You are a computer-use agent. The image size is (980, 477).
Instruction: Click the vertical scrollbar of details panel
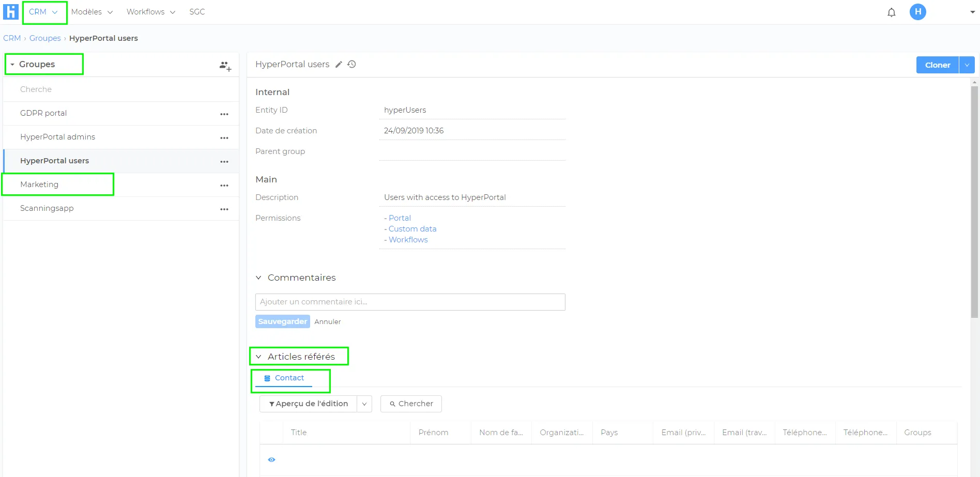[974, 202]
